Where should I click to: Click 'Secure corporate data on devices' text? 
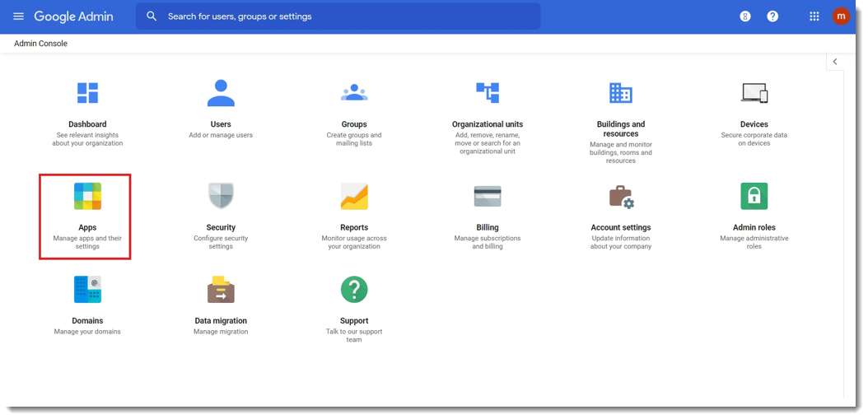(x=754, y=139)
